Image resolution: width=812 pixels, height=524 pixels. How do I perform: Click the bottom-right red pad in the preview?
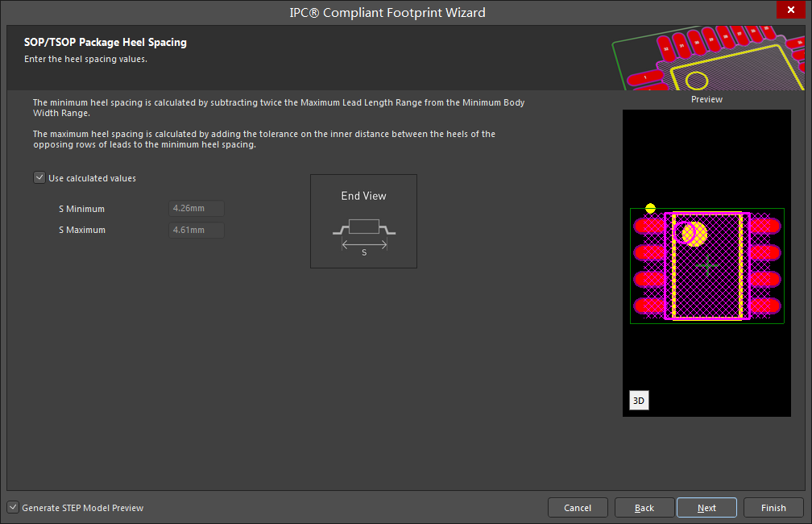[766, 306]
